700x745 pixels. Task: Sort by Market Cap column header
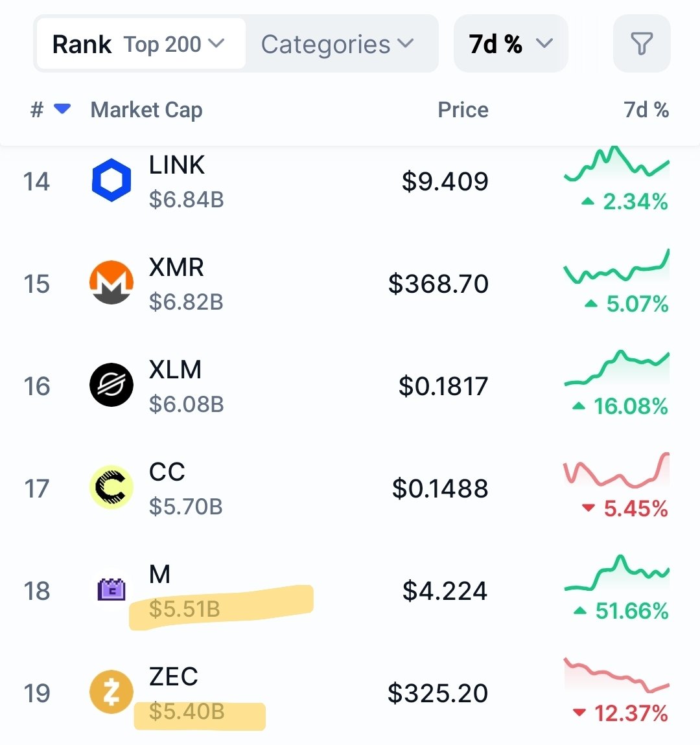click(146, 109)
